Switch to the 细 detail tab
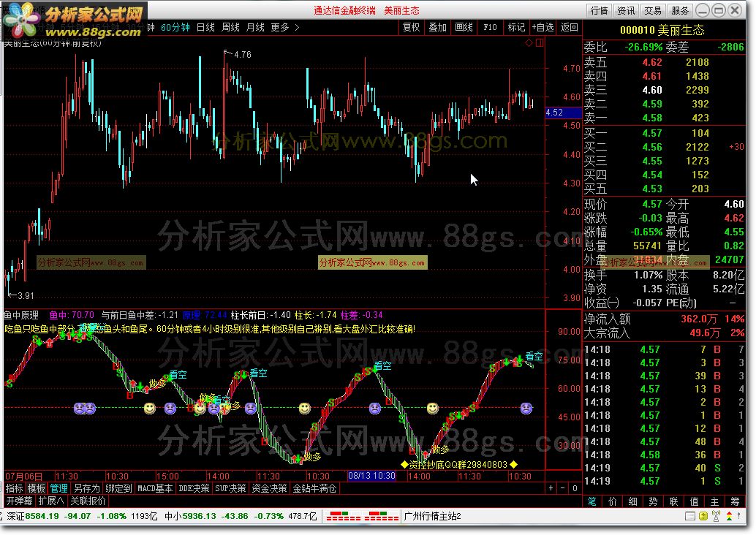Screen dimensions: 756x535 click(633, 501)
